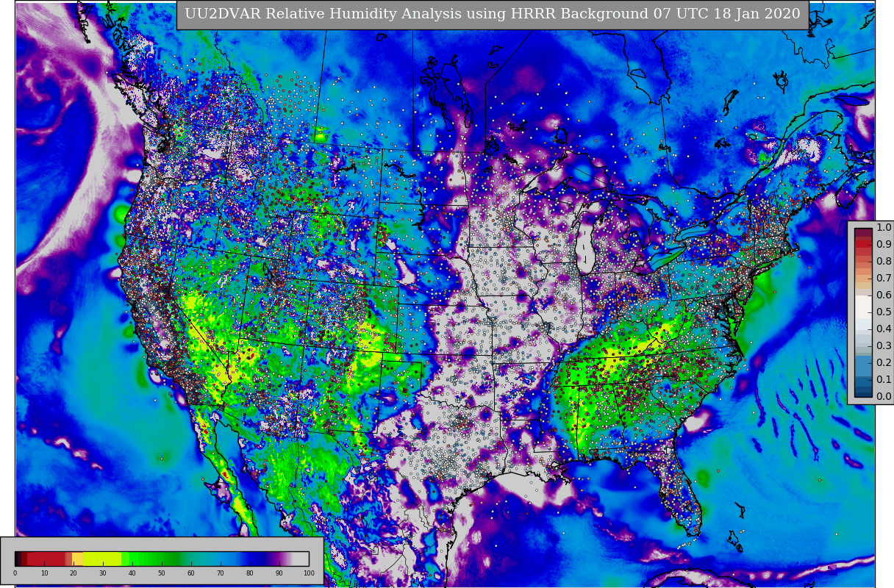Click the 0.7 label on right colorbar
894x588 pixels.
point(884,279)
